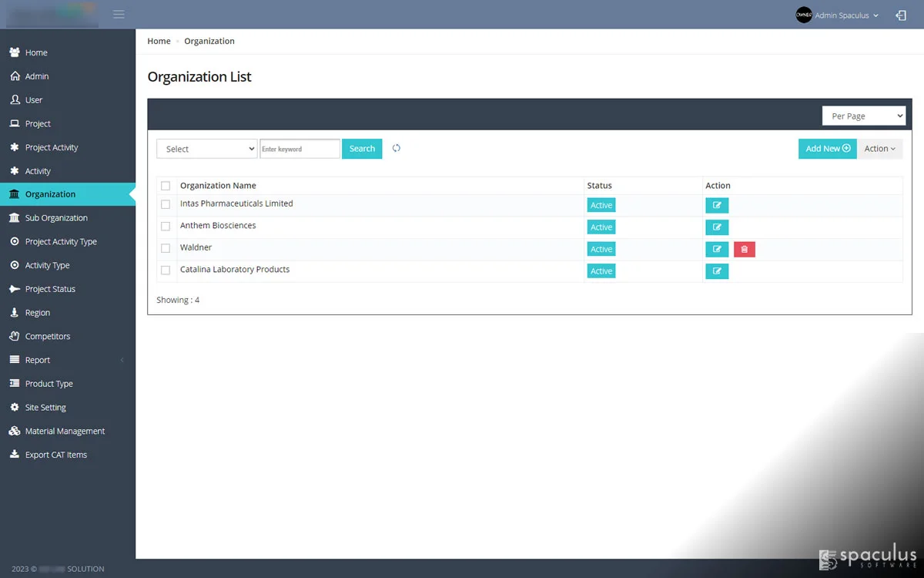Click the Competitors hand icon
924x578 pixels.
[x=15, y=336]
